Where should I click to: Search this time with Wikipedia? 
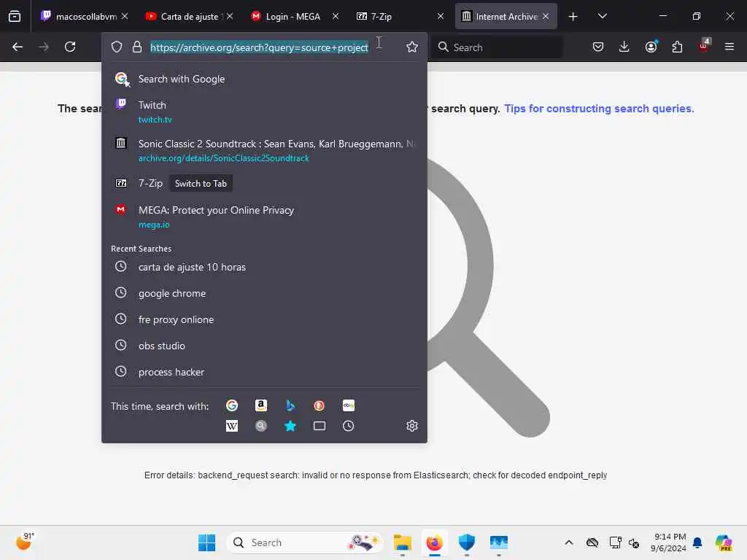pyautogui.click(x=232, y=426)
